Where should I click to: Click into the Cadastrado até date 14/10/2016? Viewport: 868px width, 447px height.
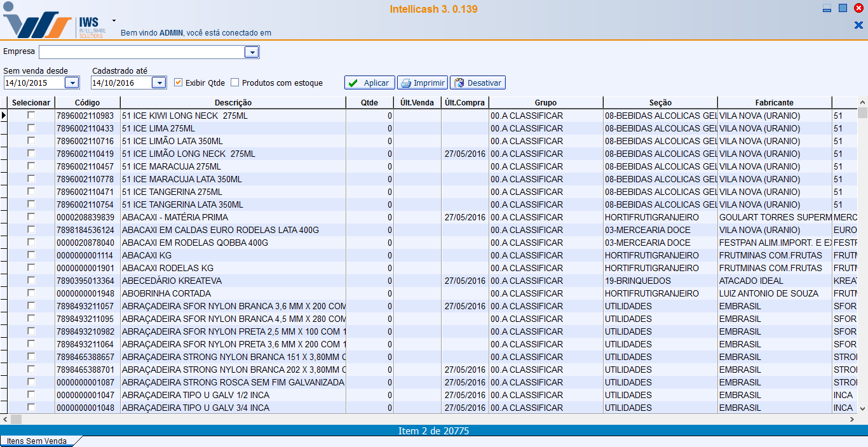click(x=121, y=83)
